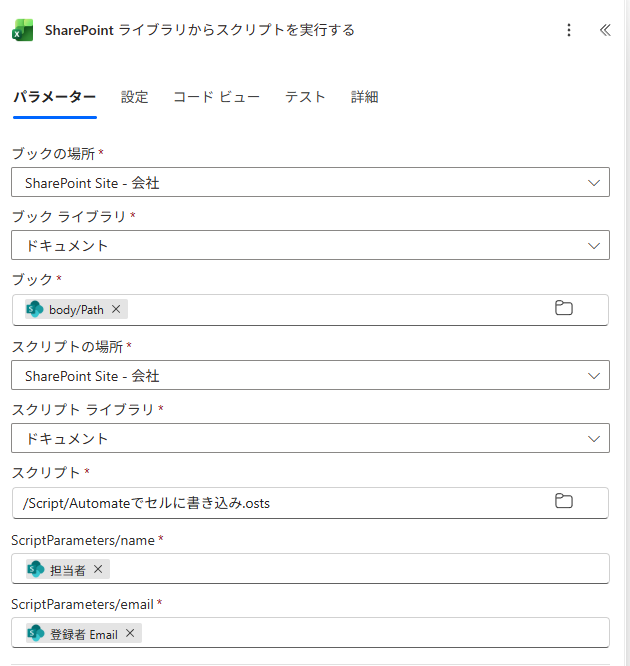Expand the ブックの場所 dropdown
630x666 pixels.
click(x=594, y=182)
